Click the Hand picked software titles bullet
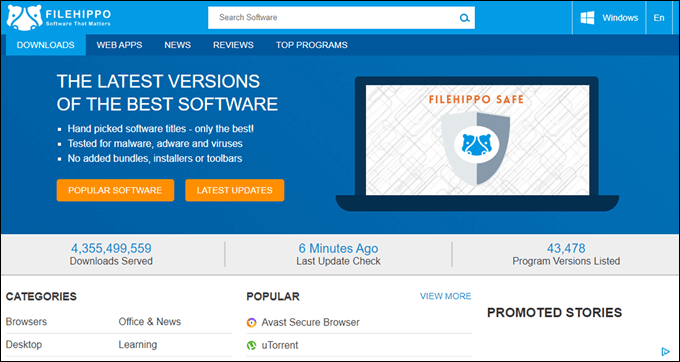 click(161, 129)
